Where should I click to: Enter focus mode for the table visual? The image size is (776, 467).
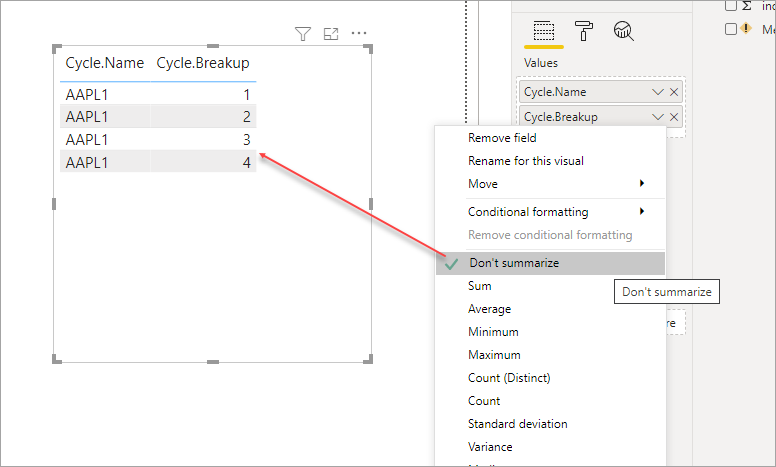(x=331, y=34)
